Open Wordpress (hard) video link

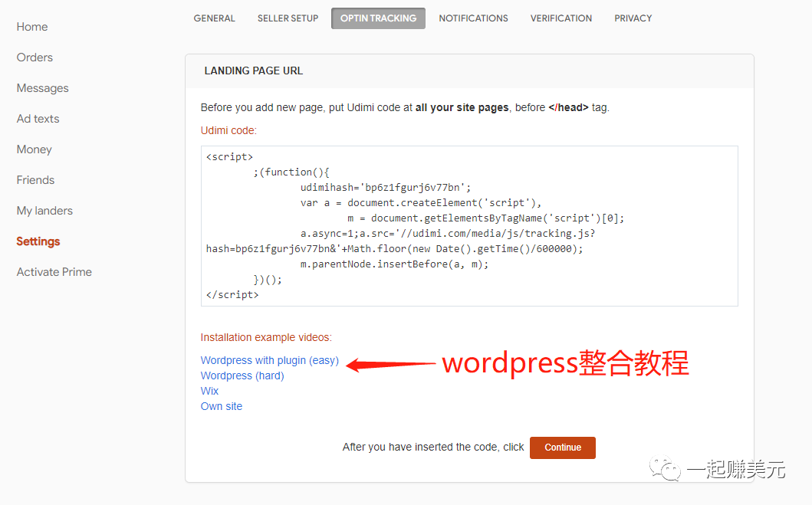242,375
